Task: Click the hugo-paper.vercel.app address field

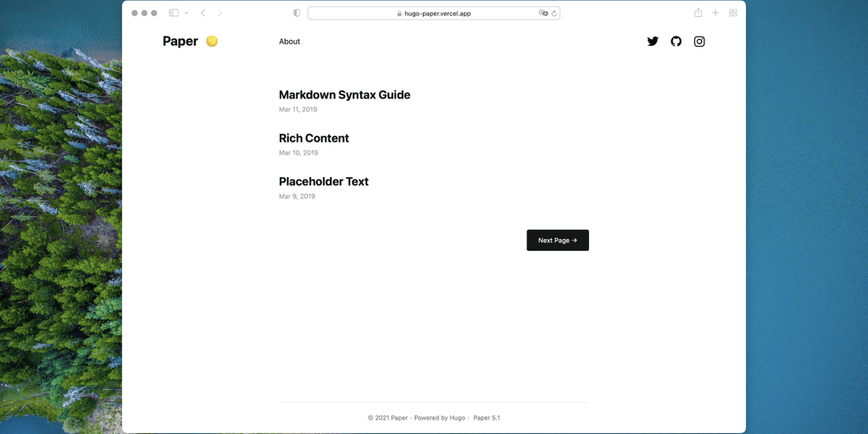Action: point(434,14)
